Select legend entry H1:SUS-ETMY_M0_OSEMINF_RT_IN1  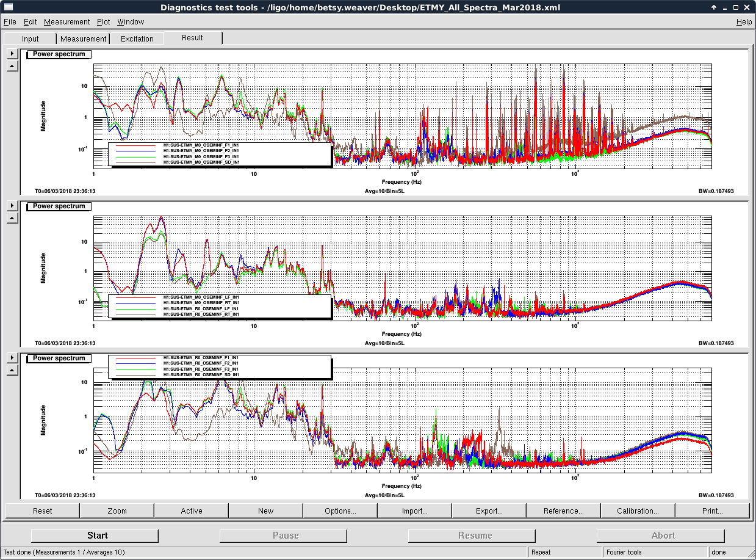(x=201, y=303)
